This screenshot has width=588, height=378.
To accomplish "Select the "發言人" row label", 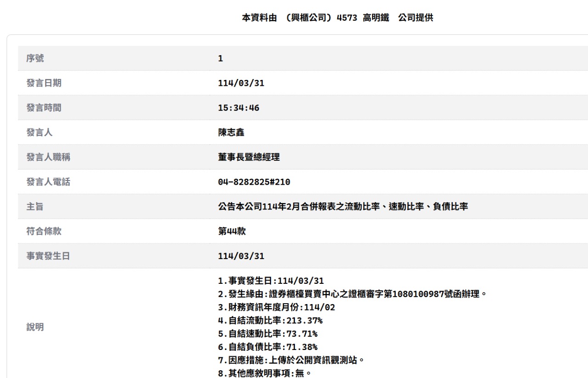I will (x=40, y=133).
